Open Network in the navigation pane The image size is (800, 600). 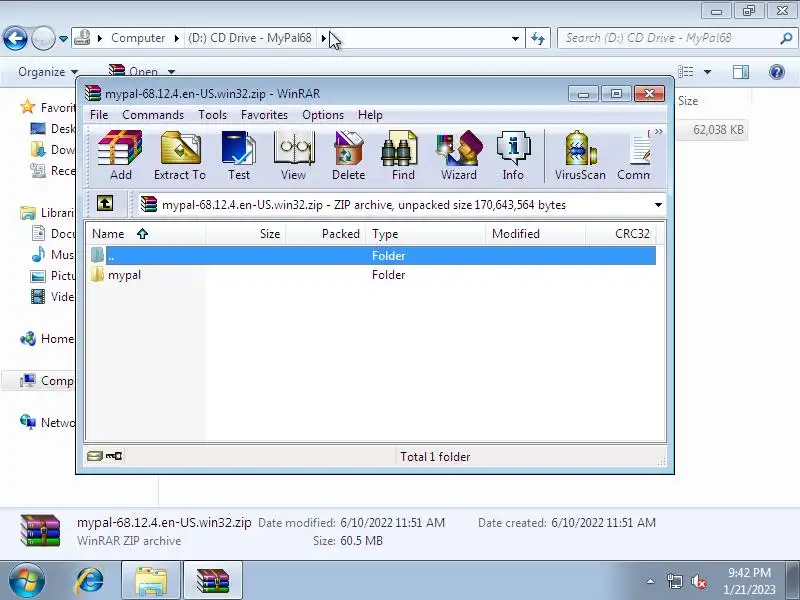click(x=47, y=422)
